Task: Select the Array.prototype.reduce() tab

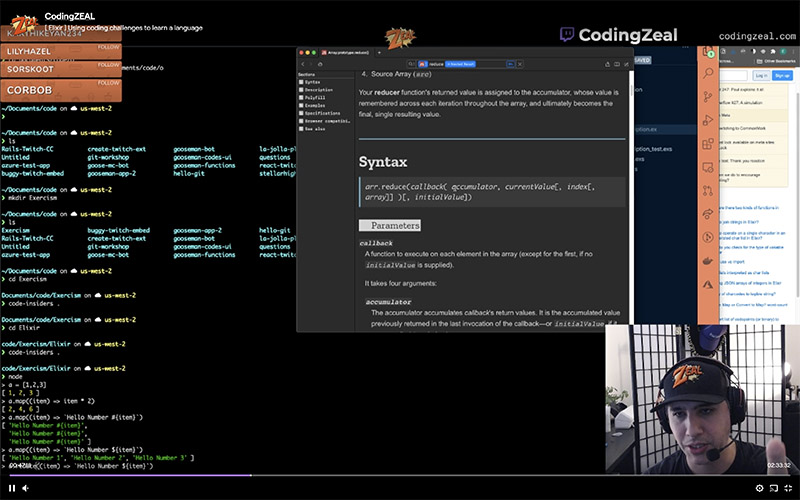Action: pyautogui.click(x=345, y=53)
